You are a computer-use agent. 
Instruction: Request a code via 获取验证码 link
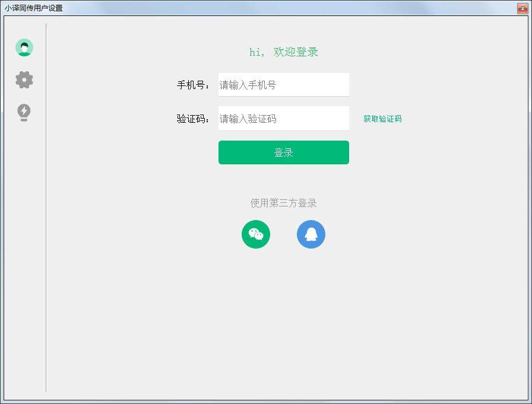pos(382,119)
